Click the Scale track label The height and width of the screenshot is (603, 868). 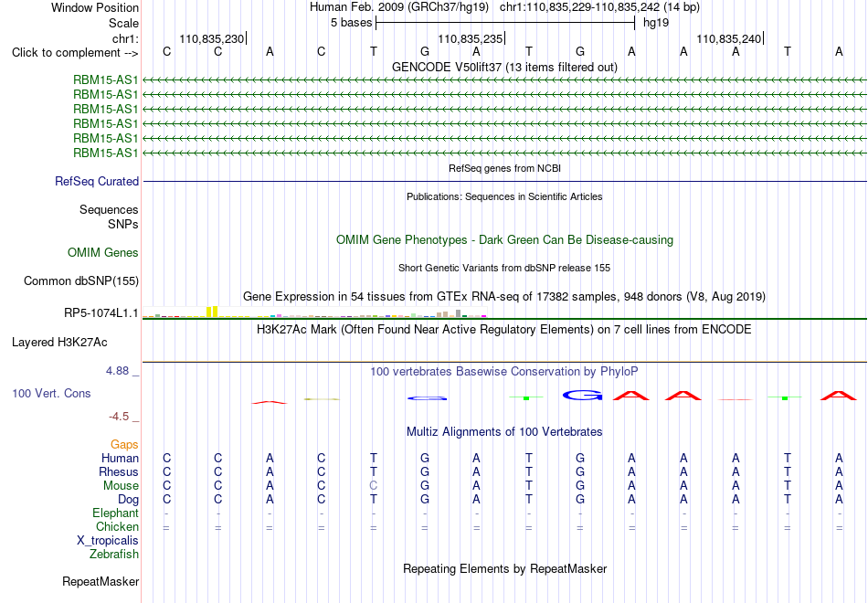123,23
